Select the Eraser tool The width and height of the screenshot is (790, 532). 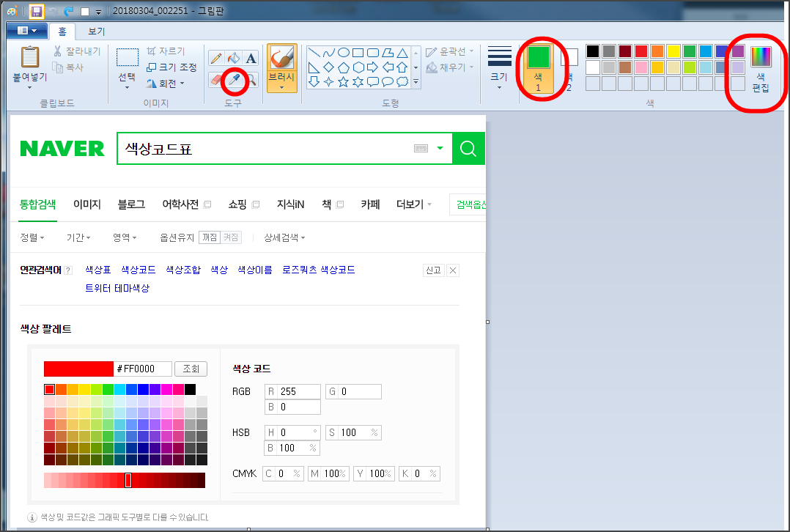click(x=215, y=78)
